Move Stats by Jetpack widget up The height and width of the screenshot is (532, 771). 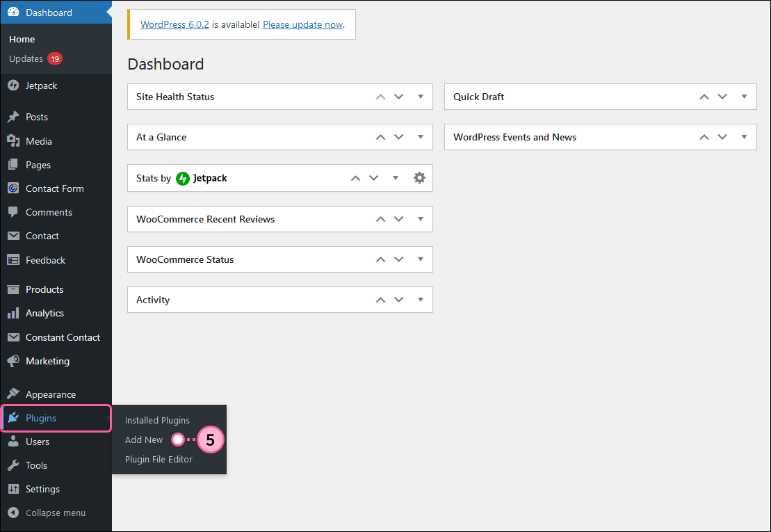point(355,178)
